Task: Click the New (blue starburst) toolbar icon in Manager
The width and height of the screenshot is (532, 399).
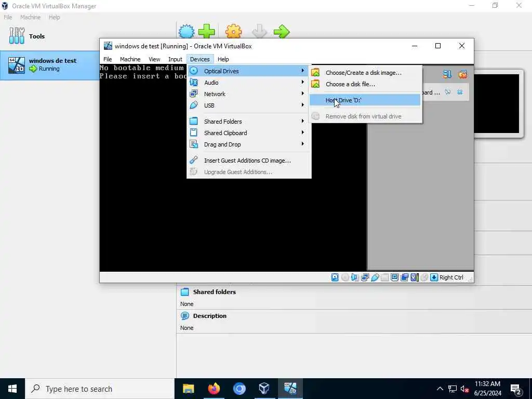Action: coord(187,32)
